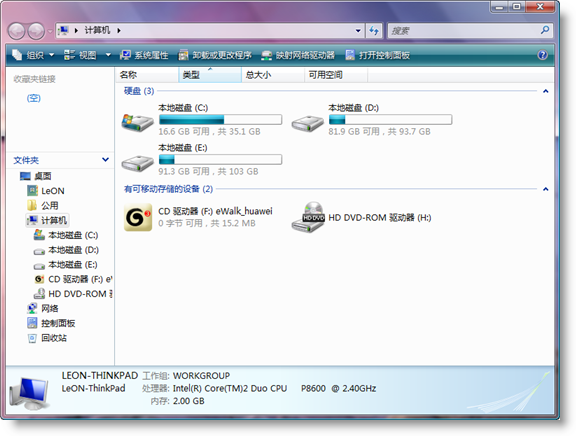Collapse the 有可移动存储的设备 (2) group arrow
The height and width of the screenshot is (436, 576).
point(546,189)
